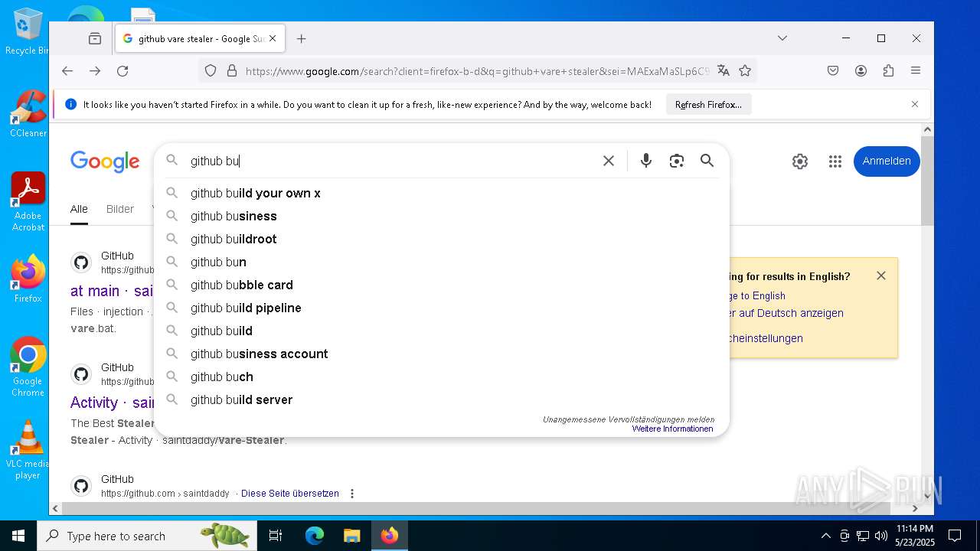Select suggestion github business account

click(x=442, y=354)
